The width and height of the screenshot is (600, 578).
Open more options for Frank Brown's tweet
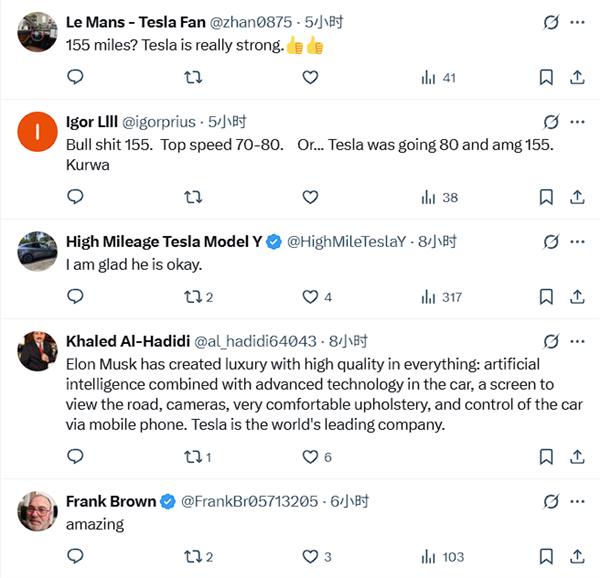pos(577,501)
